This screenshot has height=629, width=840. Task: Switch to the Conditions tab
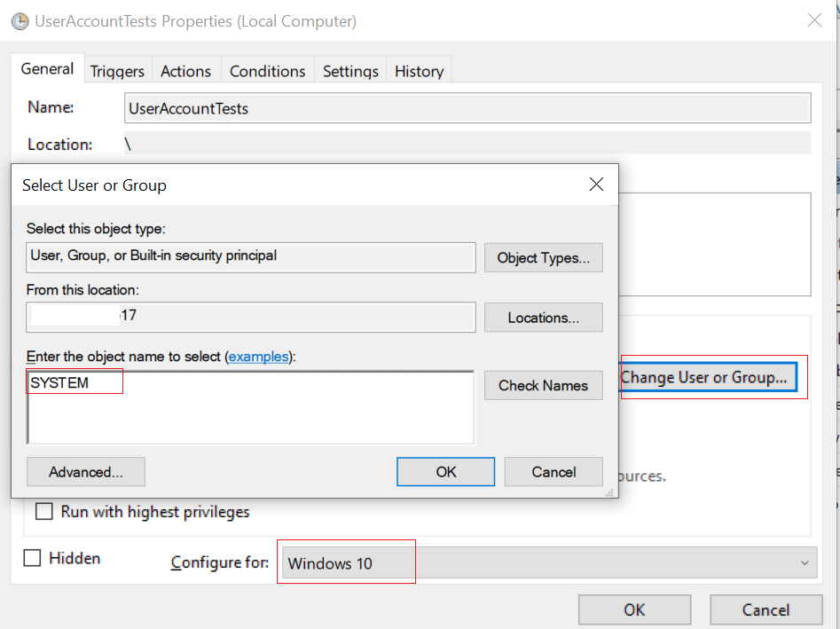(x=267, y=70)
